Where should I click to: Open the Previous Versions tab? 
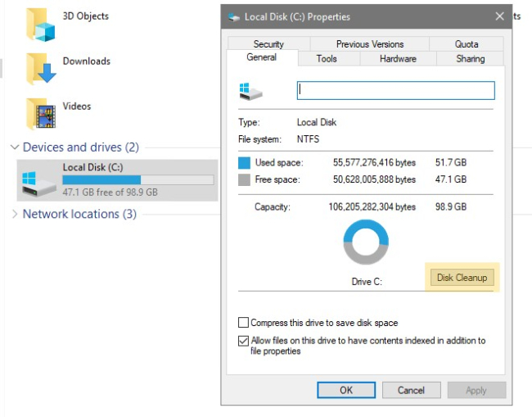pos(369,43)
